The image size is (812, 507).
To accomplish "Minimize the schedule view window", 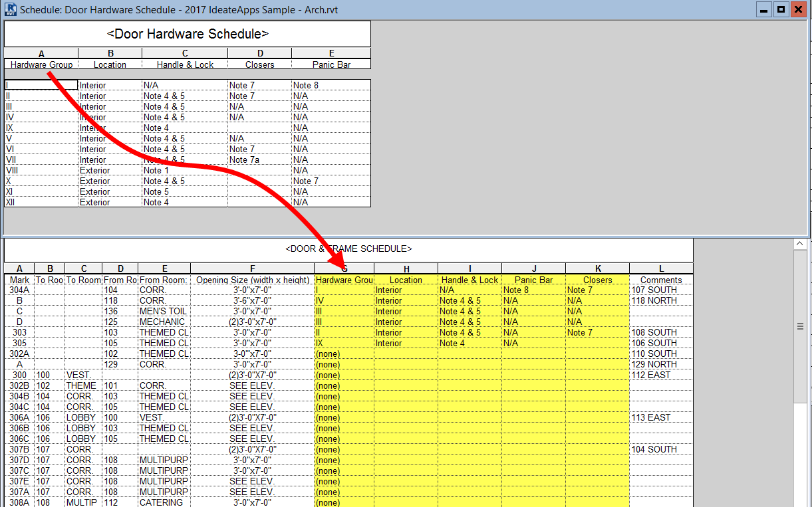I will (764, 10).
